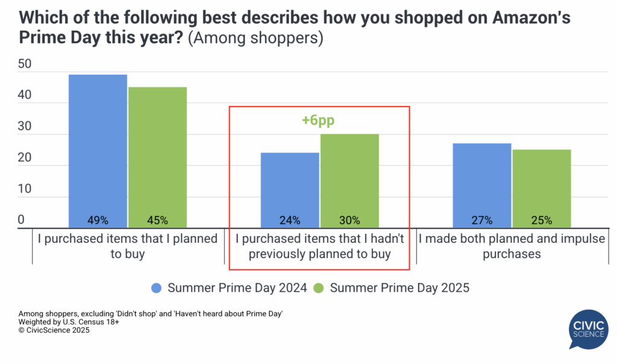Click the green Summer Prime Day 2025 legend dot
This screenshot has width=617, height=364.
click(x=319, y=287)
